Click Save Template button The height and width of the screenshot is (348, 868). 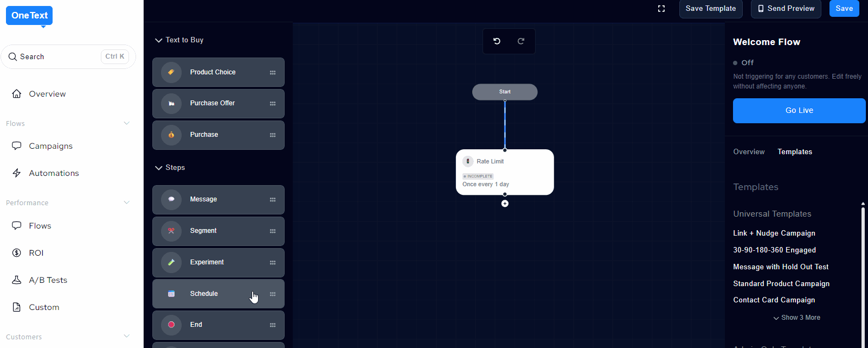(x=711, y=9)
